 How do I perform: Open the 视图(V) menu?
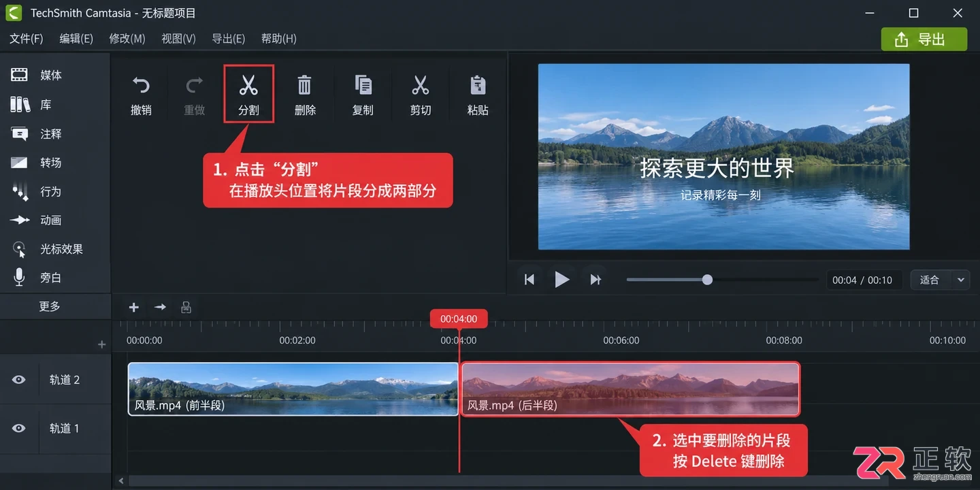[178, 39]
